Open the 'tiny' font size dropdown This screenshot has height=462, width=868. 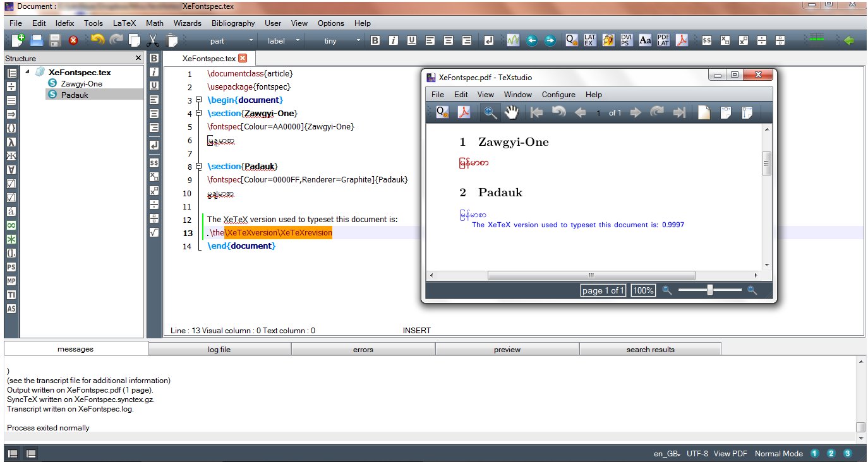point(337,40)
